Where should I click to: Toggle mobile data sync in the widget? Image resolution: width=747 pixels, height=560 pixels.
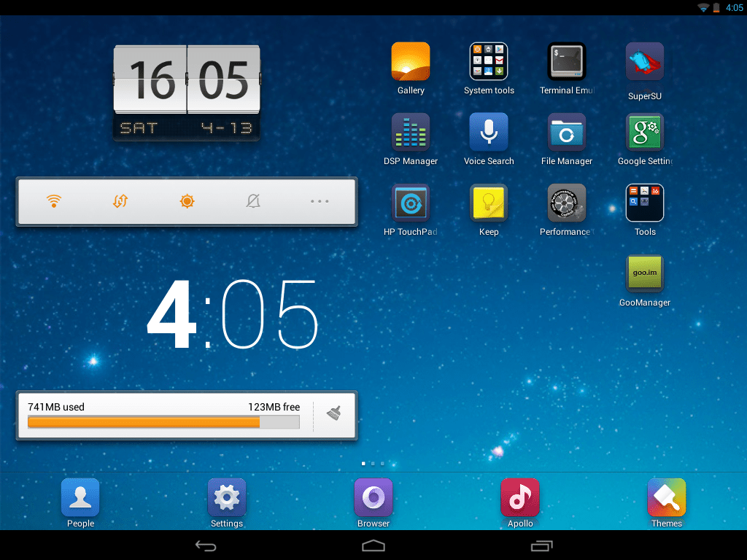click(120, 201)
